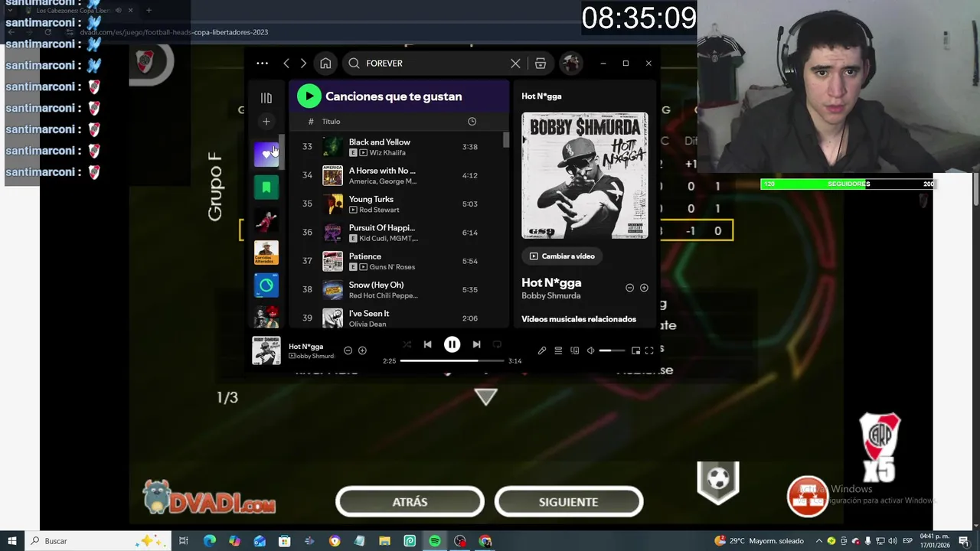Open the green bookmark Your Episodes item
The image size is (980, 551).
pos(266,187)
